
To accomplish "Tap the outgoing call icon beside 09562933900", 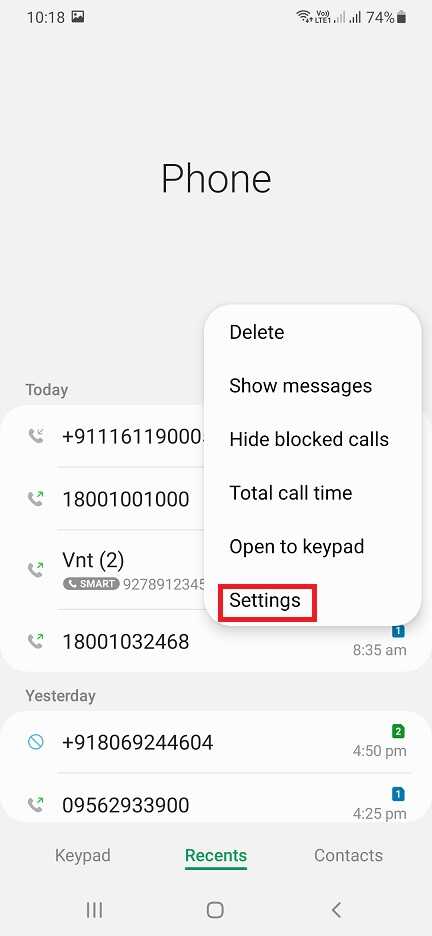I will [36, 805].
